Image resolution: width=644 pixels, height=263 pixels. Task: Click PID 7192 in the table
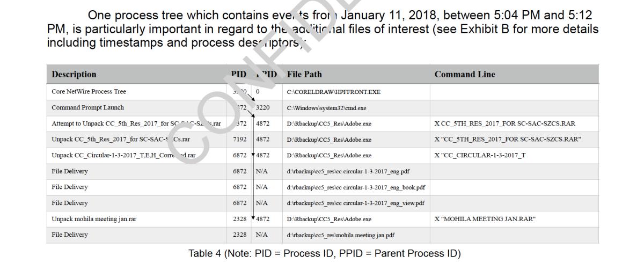(239, 140)
